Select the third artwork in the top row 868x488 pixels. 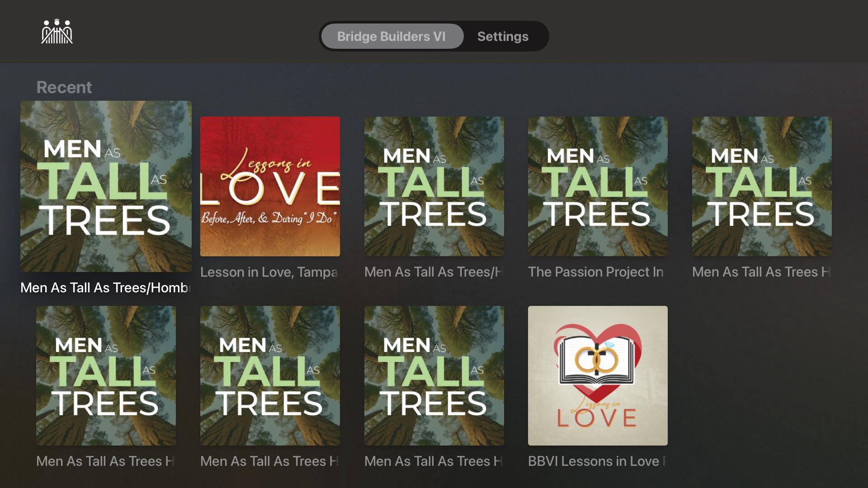coord(434,186)
